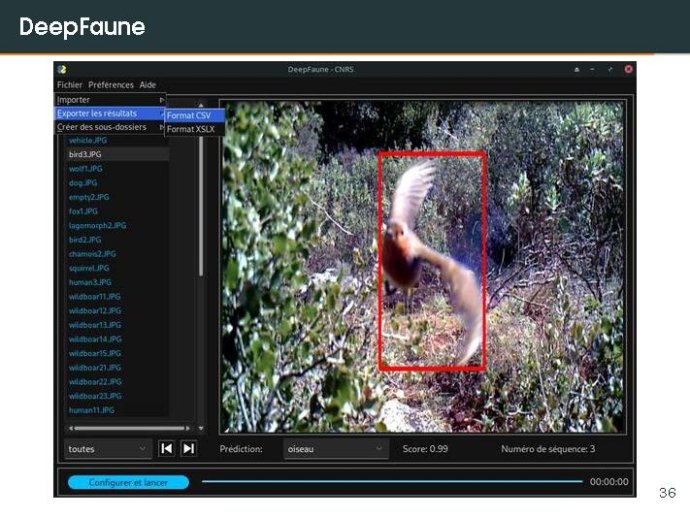Select squirrel.JPG in the file list
Viewport: 690px width, 517px height.
89,268
